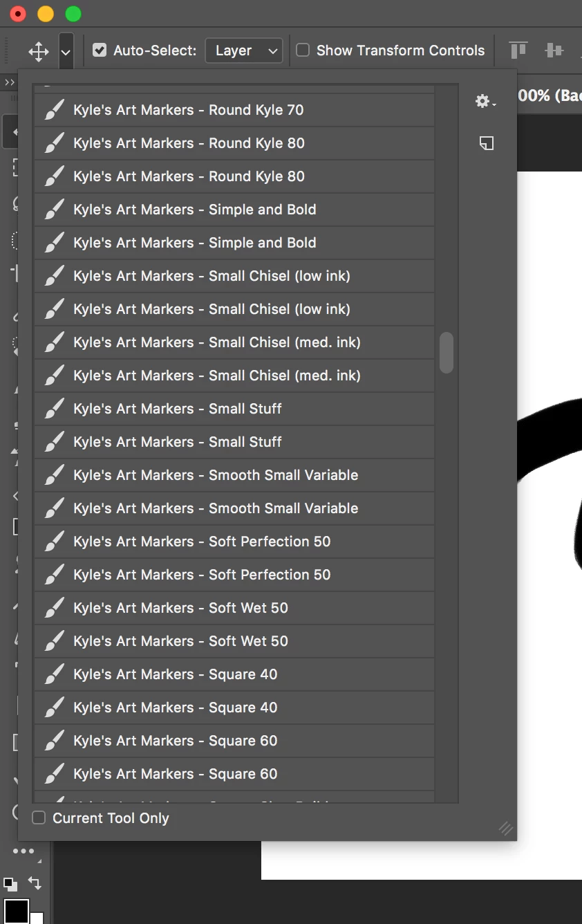The width and height of the screenshot is (582, 924).
Task: Choose the first Round Kyle 80 preset
Action: [x=234, y=143]
